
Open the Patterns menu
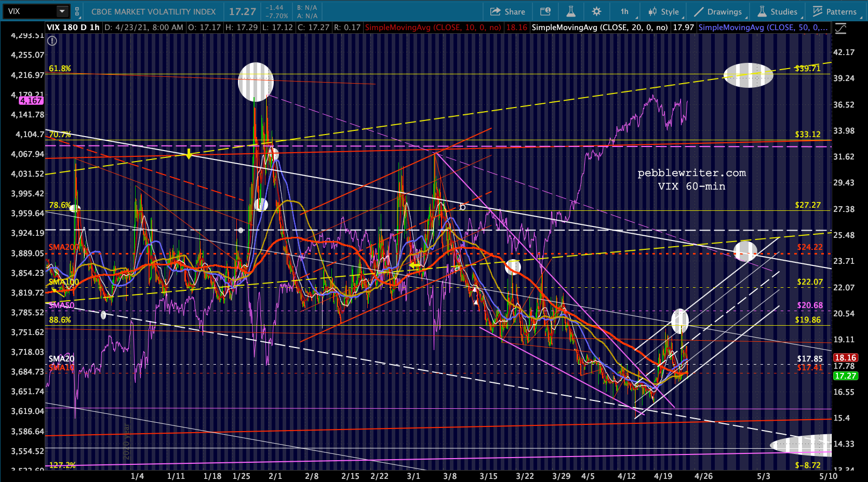click(835, 11)
